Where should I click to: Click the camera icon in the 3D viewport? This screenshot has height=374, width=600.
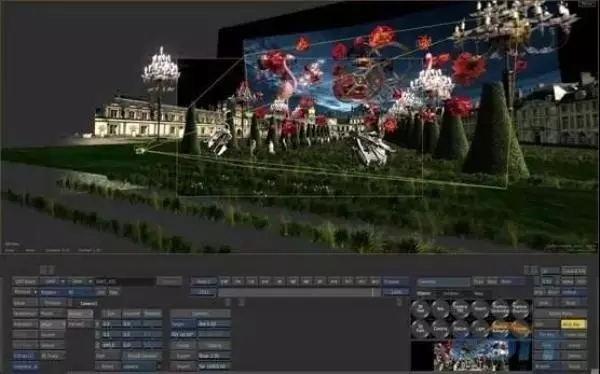pos(140,151)
